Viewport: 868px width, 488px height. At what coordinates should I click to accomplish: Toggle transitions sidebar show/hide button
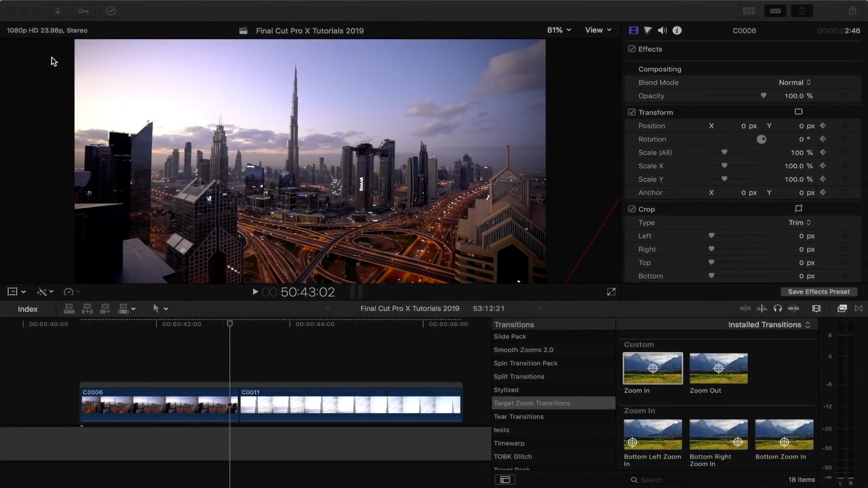pyautogui.click(x=505, y=479)
